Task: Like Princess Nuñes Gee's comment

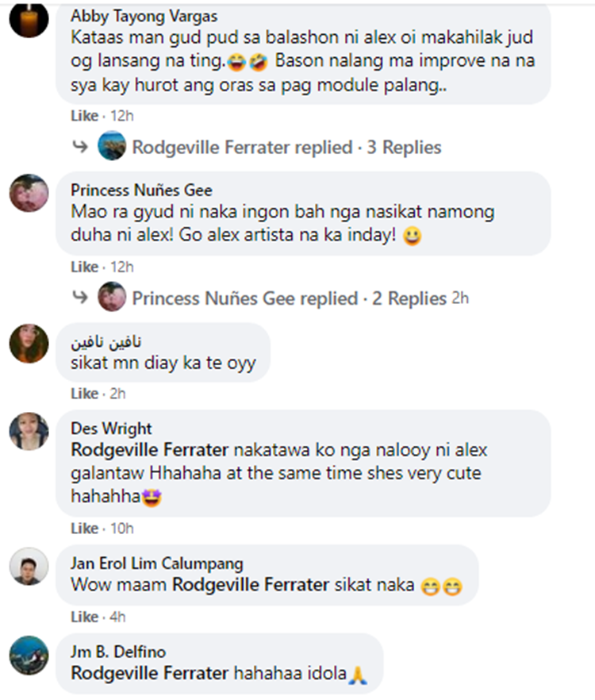Action: (x=84, y=267)
